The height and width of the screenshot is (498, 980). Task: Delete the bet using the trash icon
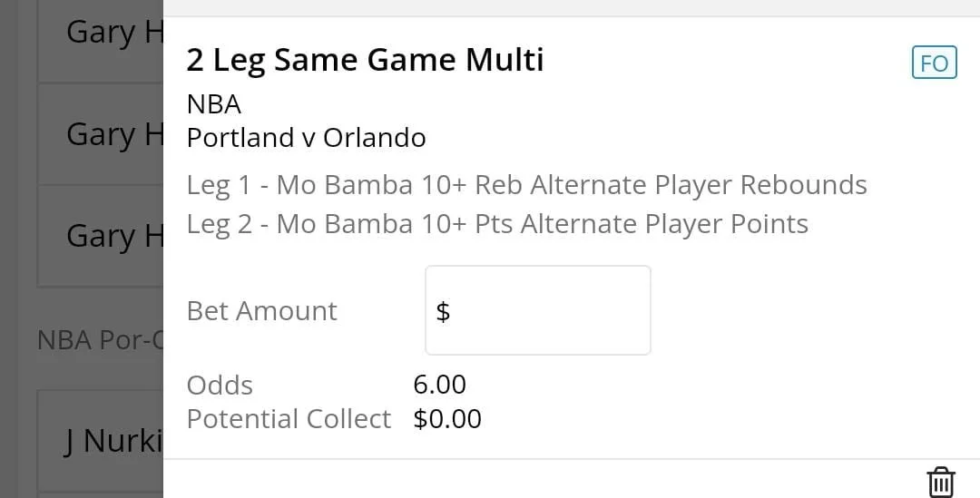pos(941,482)
